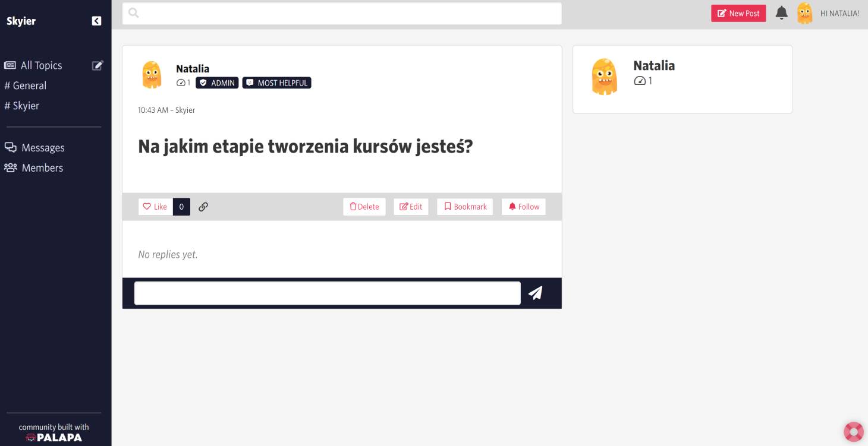Click the copy link chain icon
The width and height of the screenshot is (868, 446).
(203, 207)
